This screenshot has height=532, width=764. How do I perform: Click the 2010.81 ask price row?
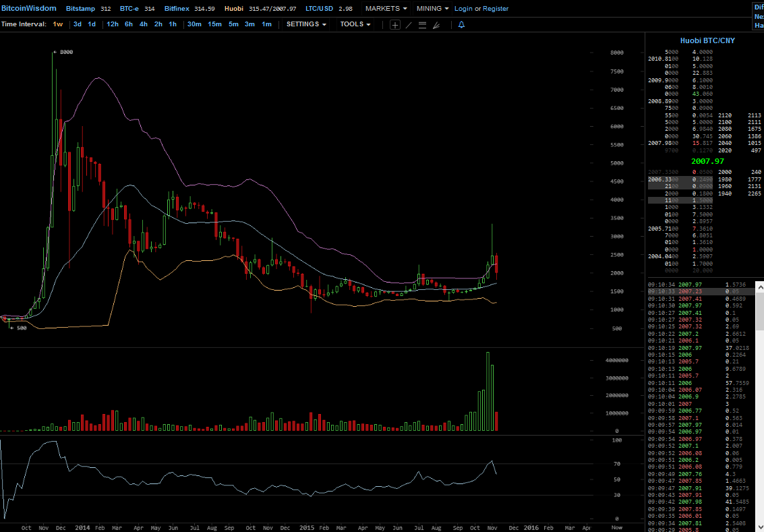(680, 59)
